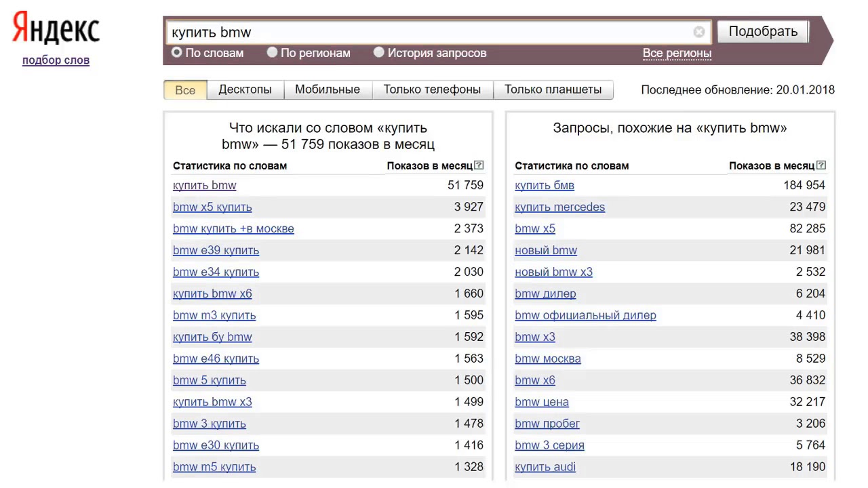
Task: Open the similar query 'купить бмв'
Action: click(x=545, y=185)
